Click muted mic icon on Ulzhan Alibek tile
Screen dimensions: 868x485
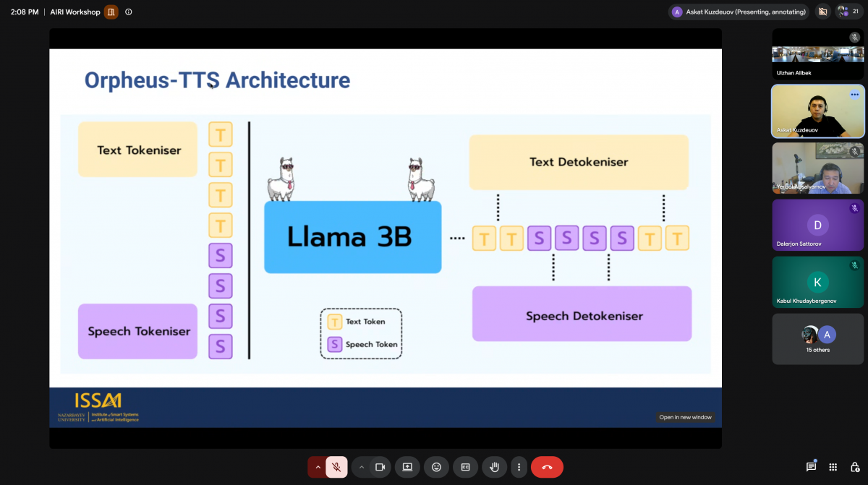coord(854,38)
